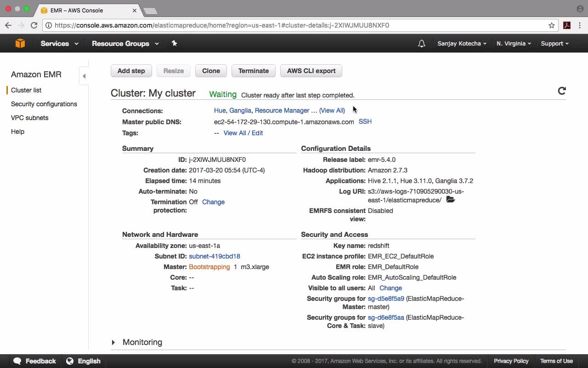588x368 pixels.
Task: Click the Resize button
Action: pos(174,71)
